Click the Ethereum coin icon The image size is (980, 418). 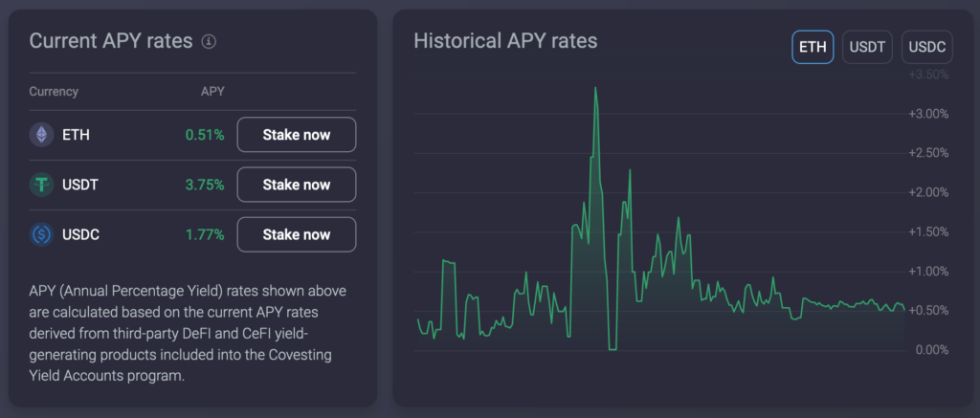click(x=41, y=135)
